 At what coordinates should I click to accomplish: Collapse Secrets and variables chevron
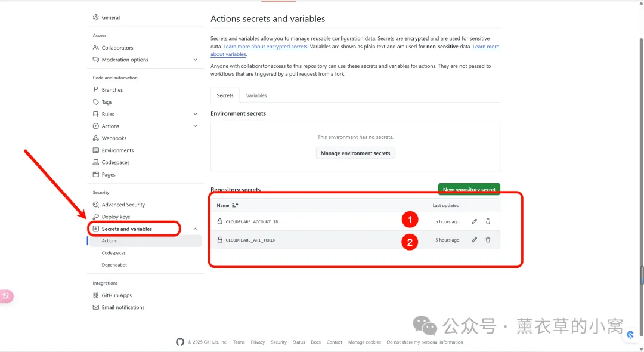pos(196,229)
